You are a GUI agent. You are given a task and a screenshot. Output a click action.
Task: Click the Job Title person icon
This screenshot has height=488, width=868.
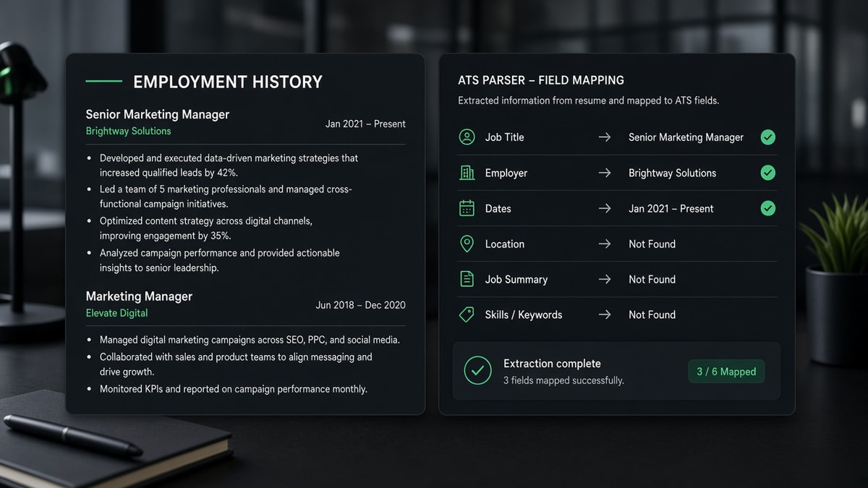467,137
